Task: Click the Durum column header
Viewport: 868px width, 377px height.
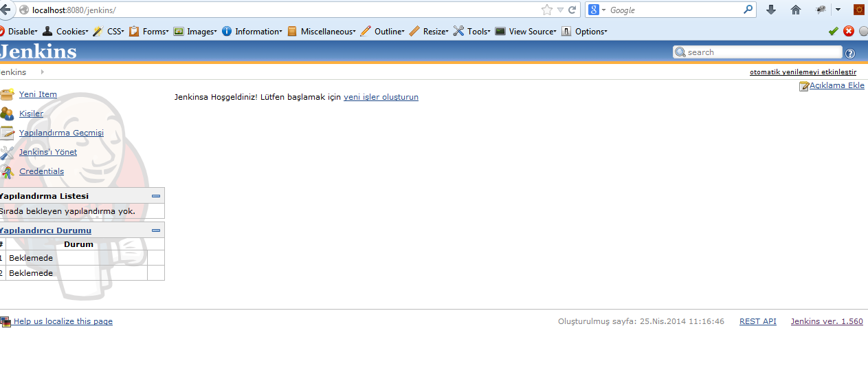Action: 78,244
